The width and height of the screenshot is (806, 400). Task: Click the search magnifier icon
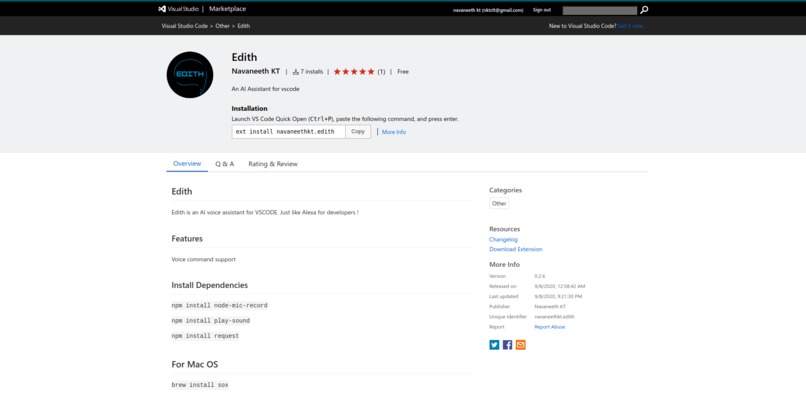click(x=644, y=10)
